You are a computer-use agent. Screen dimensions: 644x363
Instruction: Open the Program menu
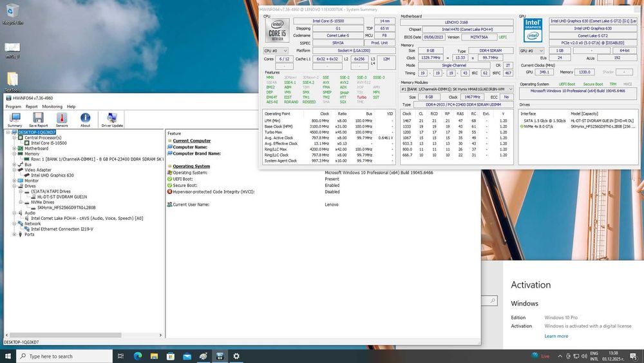coord(13,106)
